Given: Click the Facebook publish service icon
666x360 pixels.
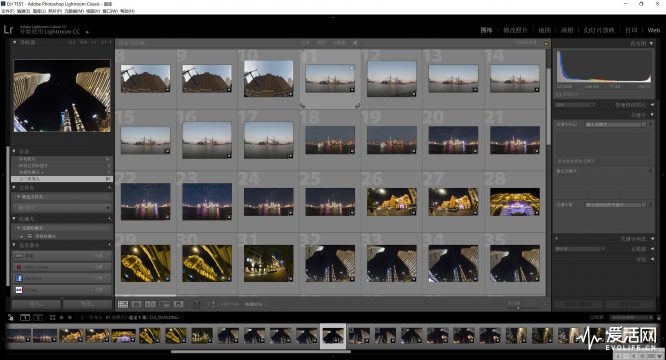Looking at the screenshot, I should click(x=19, y=278).
